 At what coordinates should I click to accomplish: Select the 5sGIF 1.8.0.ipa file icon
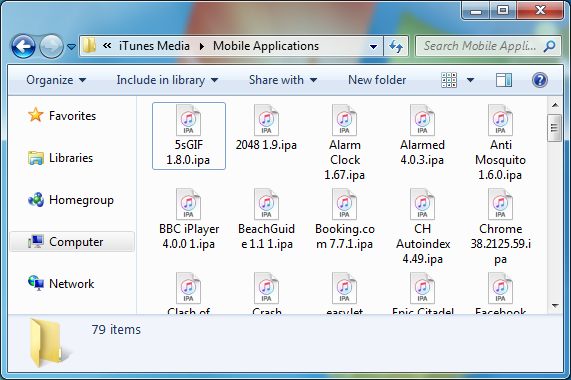click(x=188, y=120)
